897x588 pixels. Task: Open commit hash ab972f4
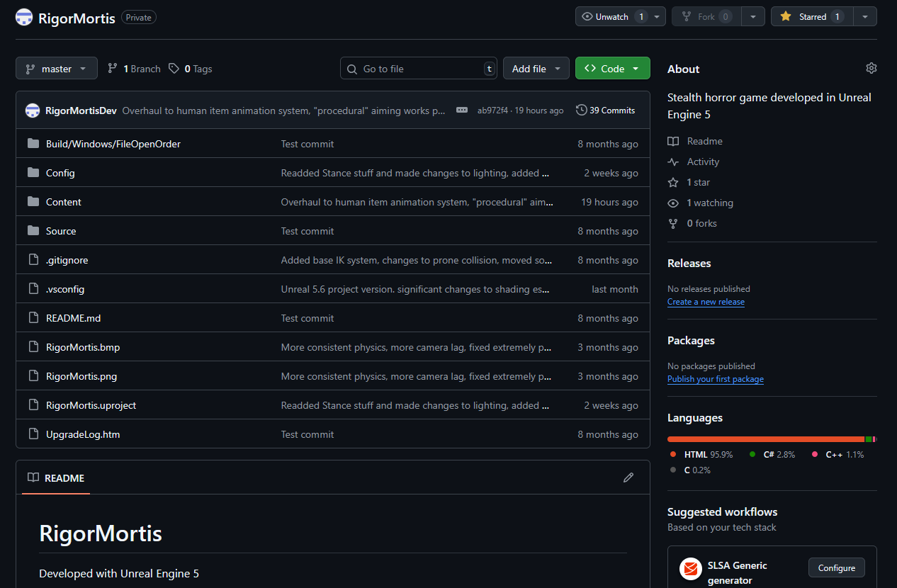tap(492, 111)
